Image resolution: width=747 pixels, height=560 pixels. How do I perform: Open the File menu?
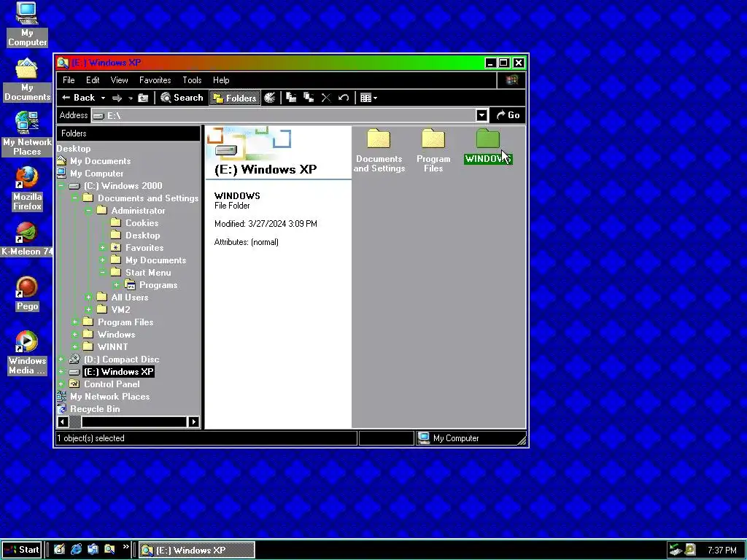pos(69,80)
